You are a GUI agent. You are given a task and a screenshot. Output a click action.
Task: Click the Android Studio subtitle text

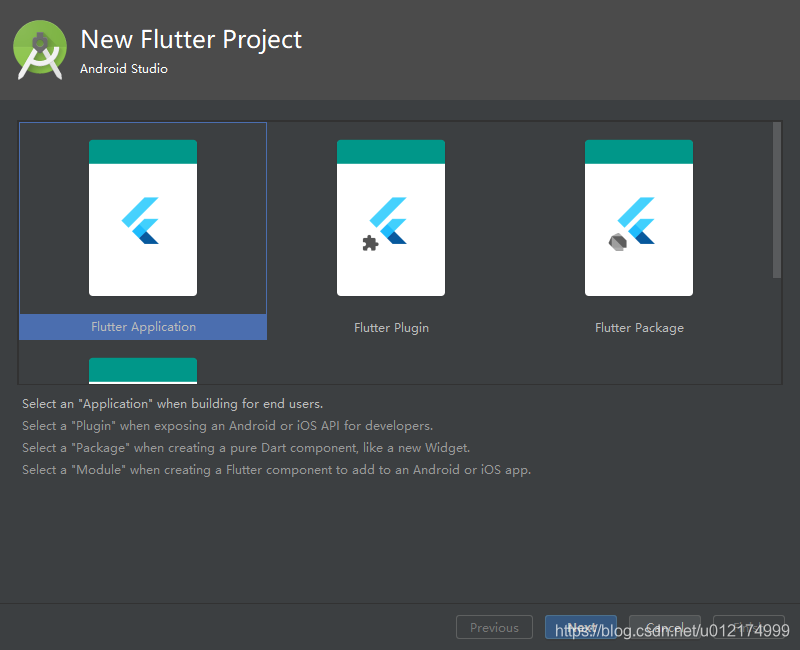coord(124,68)
